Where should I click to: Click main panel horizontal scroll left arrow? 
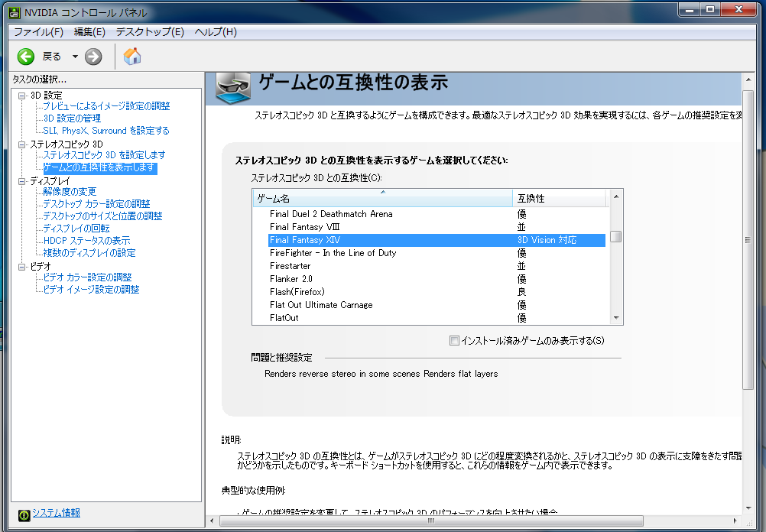pos(212,521)
